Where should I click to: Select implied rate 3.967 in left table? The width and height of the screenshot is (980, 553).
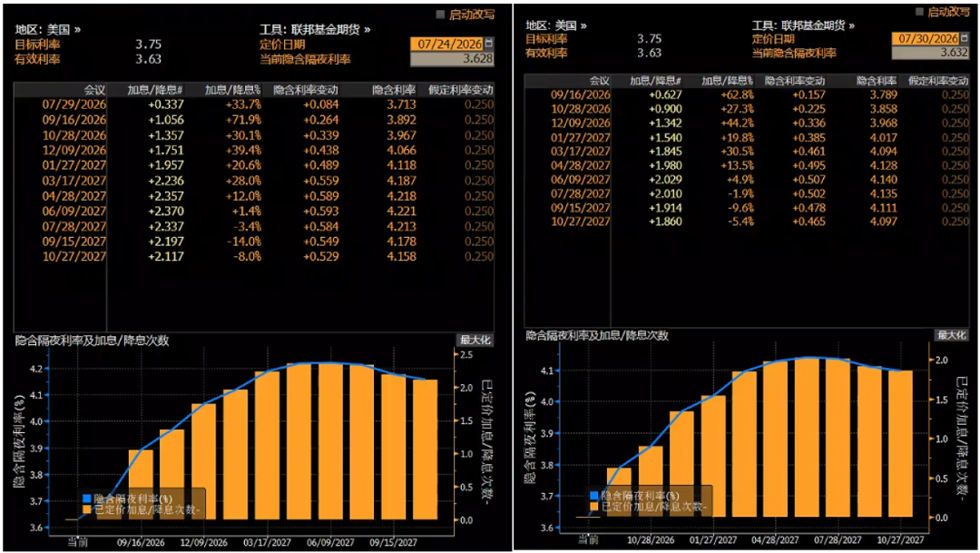401,135
